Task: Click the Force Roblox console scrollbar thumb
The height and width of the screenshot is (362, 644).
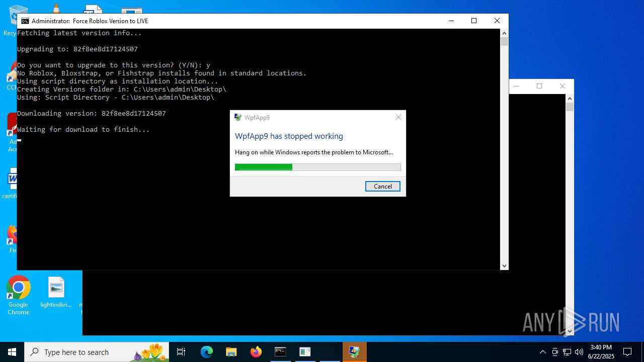Action: coord(504,41)
